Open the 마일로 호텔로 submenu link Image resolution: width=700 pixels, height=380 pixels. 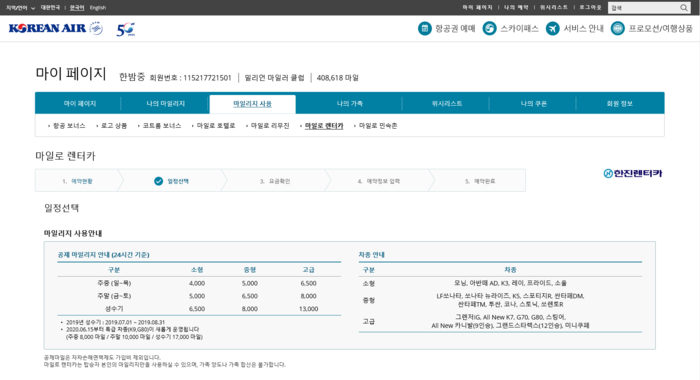click(x=216, y=126)
